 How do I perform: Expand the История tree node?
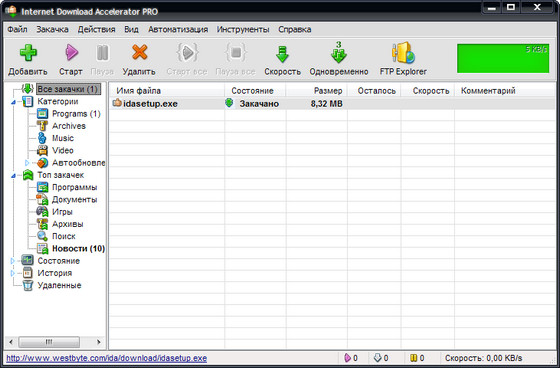coord(13,273)
